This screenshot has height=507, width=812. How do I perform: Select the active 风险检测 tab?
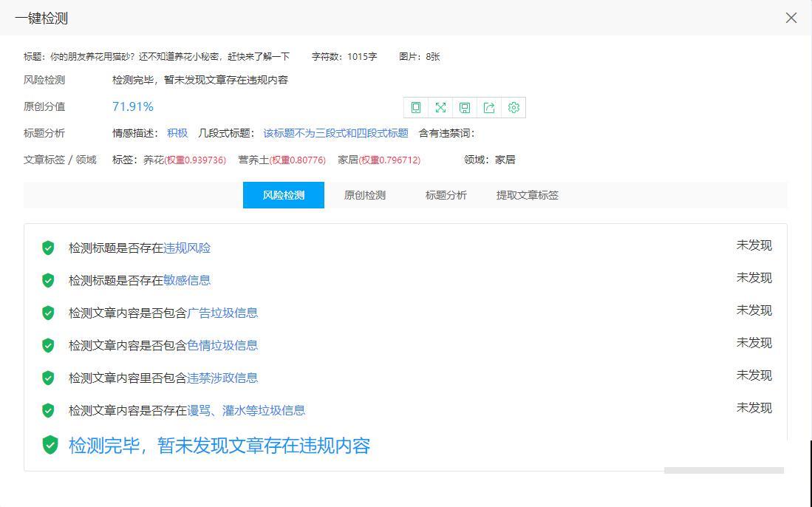284,194
